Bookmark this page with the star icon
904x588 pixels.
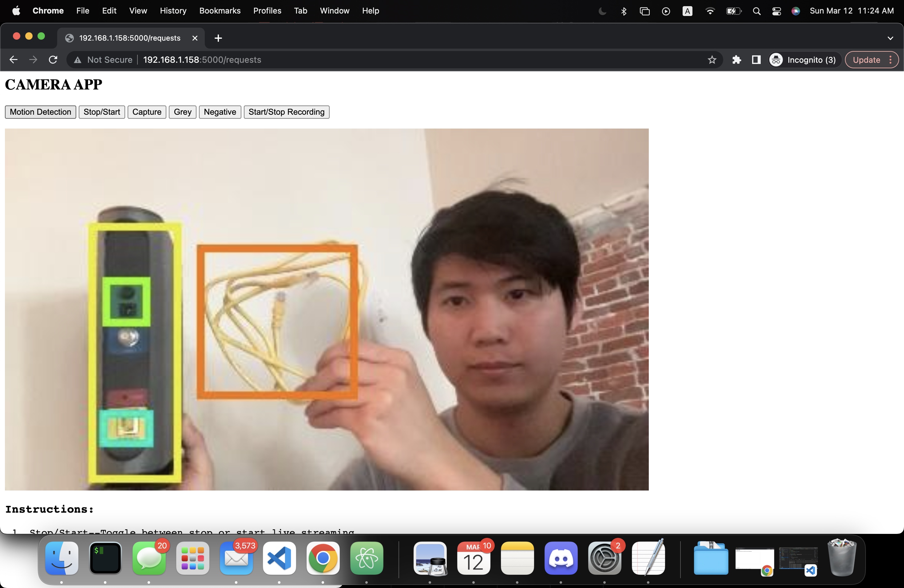pyautogui.click(x=712, y=60)
